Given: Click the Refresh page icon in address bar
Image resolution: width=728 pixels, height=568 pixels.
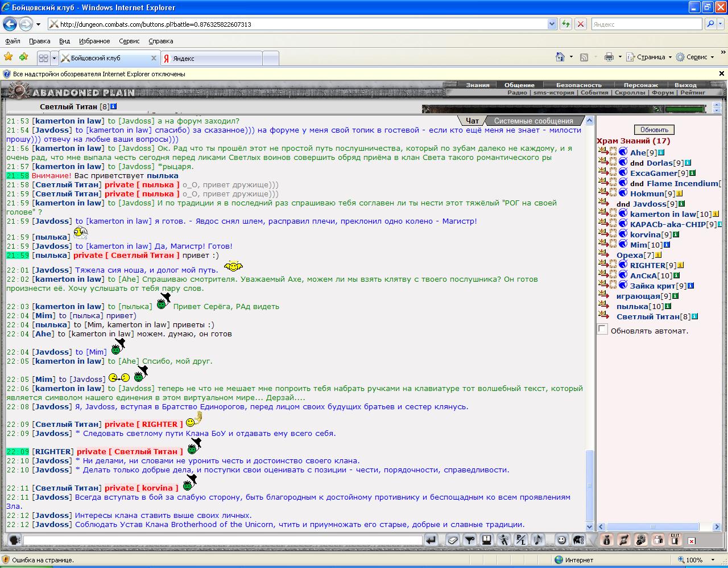Looking at the screenshot, I should (x=566, y=24).
